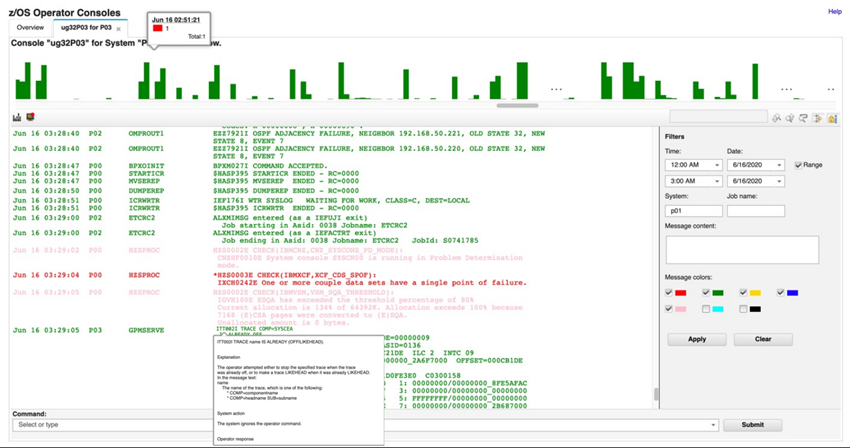Click the $HASP395 STARTICR ENDED message
This screenshot has width=850, height=448.
tap(286, 174)
